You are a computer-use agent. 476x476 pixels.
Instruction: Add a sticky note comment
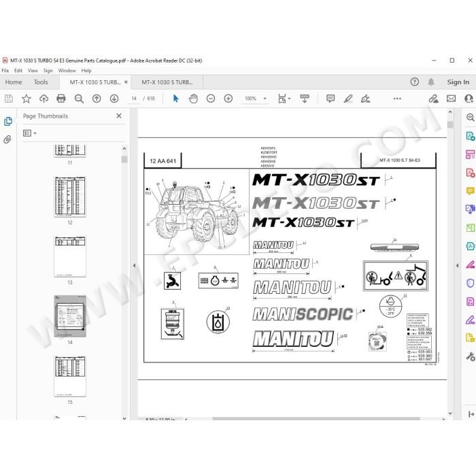330,99
